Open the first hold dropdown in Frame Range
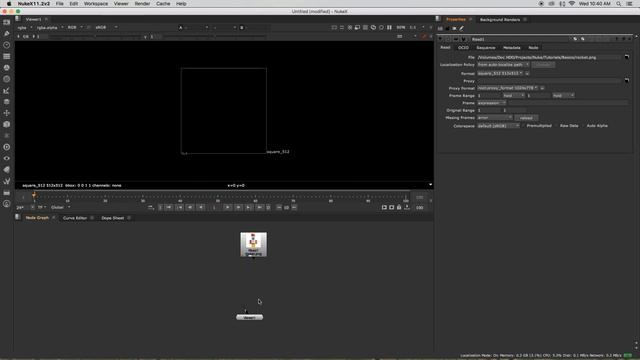This screenshot has height=360, width=640. pos(513,96)
